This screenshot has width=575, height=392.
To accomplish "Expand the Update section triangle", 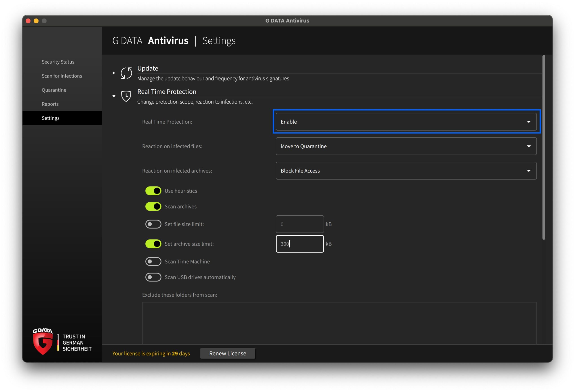I will click(114, 73).
